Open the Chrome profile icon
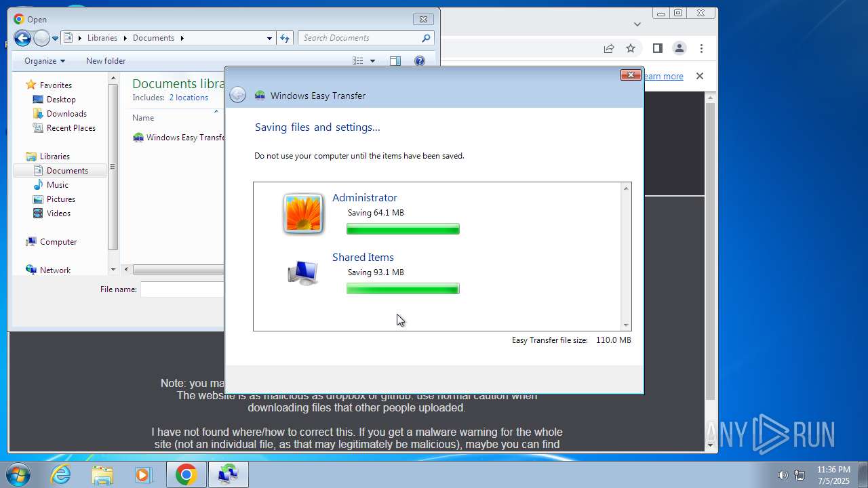Screen dimensions: 868x488 coord(679,48)
